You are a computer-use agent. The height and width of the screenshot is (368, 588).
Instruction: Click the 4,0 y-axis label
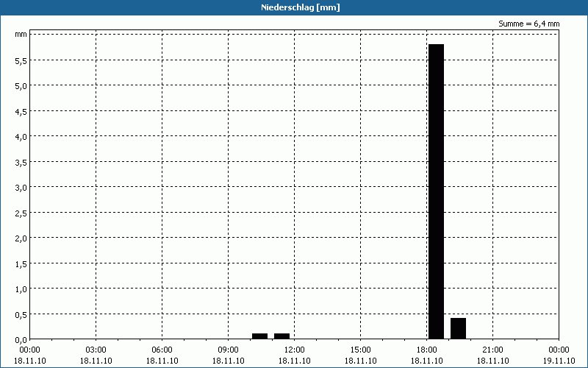(21, 137)
